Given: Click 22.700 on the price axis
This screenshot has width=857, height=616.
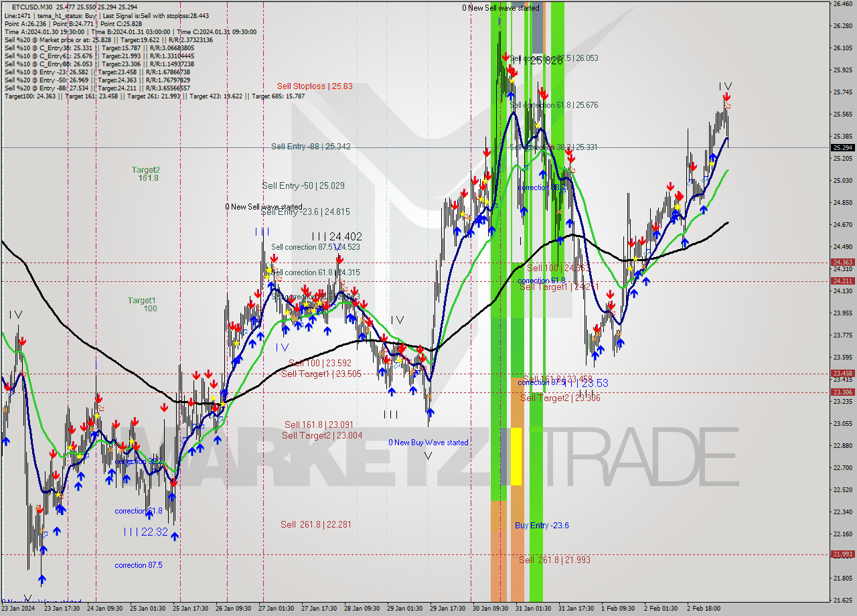Looking at the screenshot, I should [842, 467].
